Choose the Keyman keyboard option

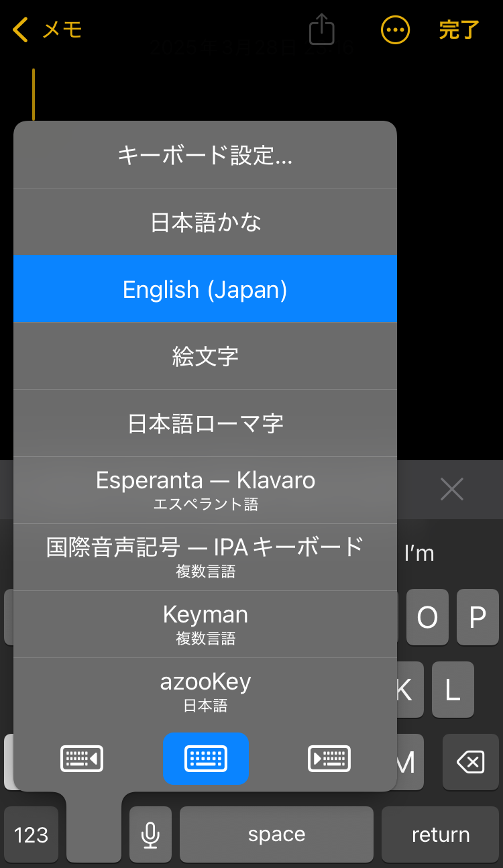coord(205,624)
